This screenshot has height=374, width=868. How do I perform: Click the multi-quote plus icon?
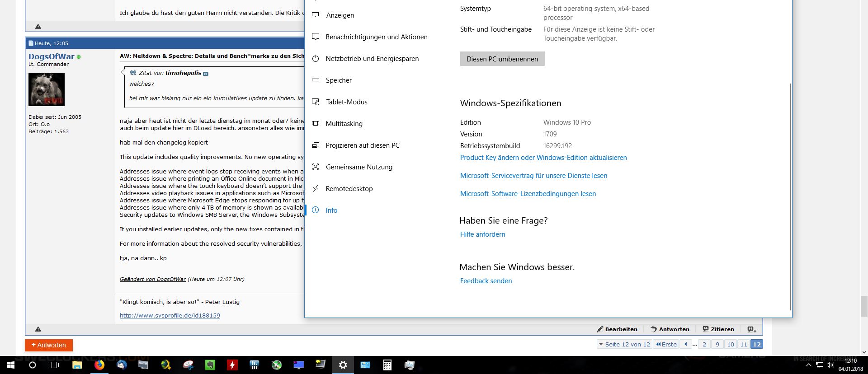[x=752, y=329]
